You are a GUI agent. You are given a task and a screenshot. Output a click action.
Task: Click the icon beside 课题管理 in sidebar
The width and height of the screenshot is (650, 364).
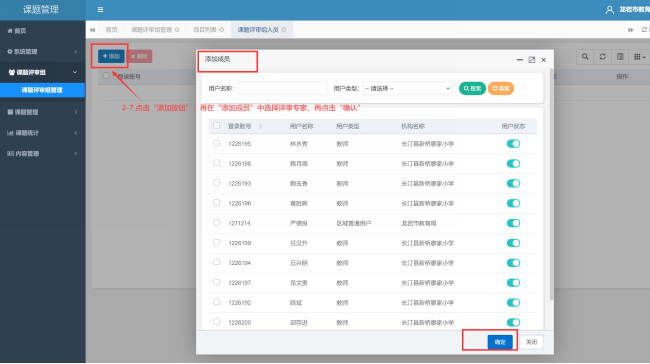[x=10, y=112]
